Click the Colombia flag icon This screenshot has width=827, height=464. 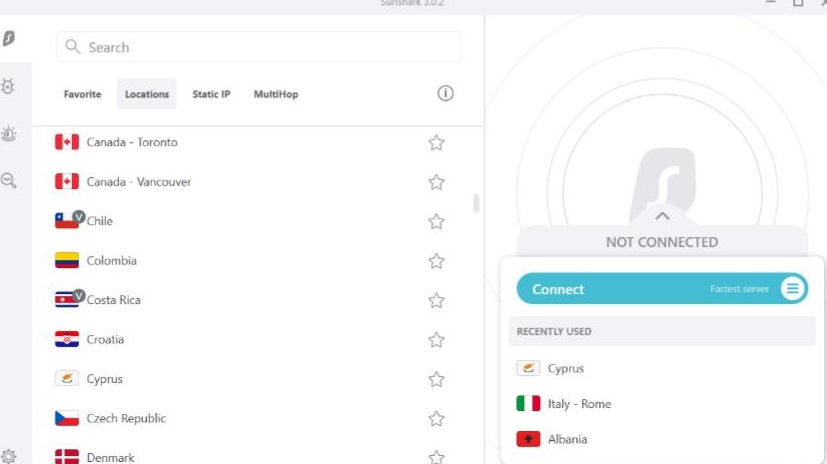(x=67, y=260)
